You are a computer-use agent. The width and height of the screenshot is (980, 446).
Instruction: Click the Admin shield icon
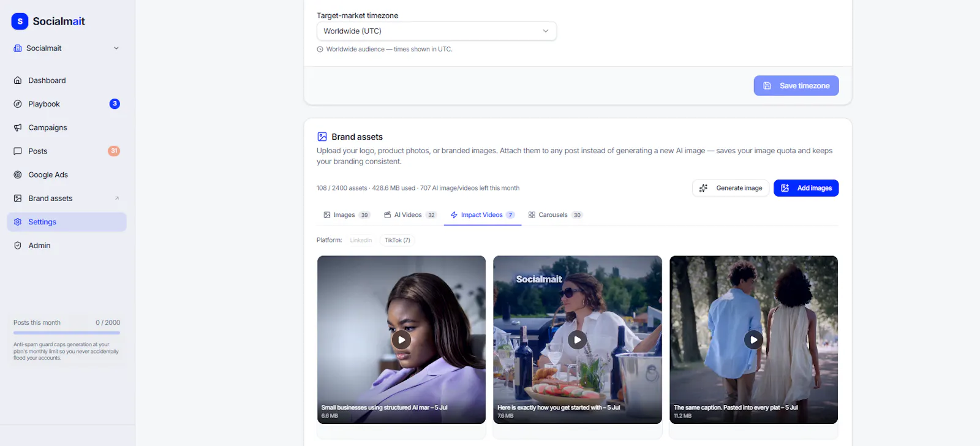click(x=18, y=246)
